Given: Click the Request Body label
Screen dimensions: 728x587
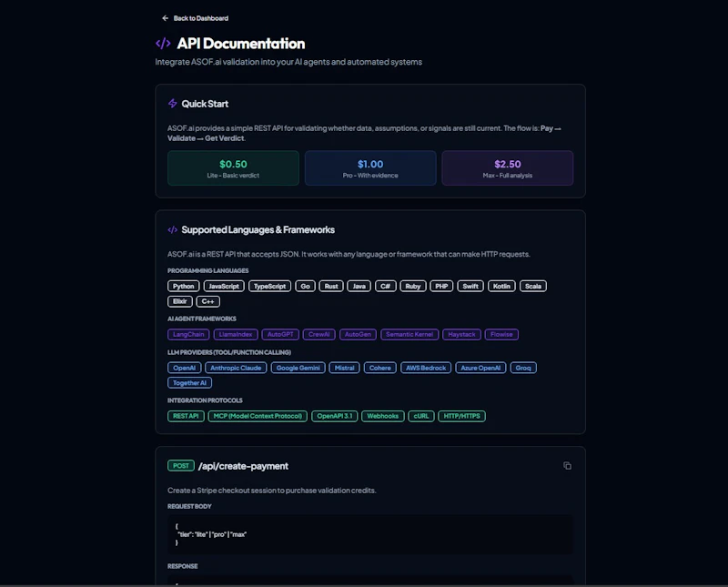Looking at the screenshot, I should coord(189,506).
